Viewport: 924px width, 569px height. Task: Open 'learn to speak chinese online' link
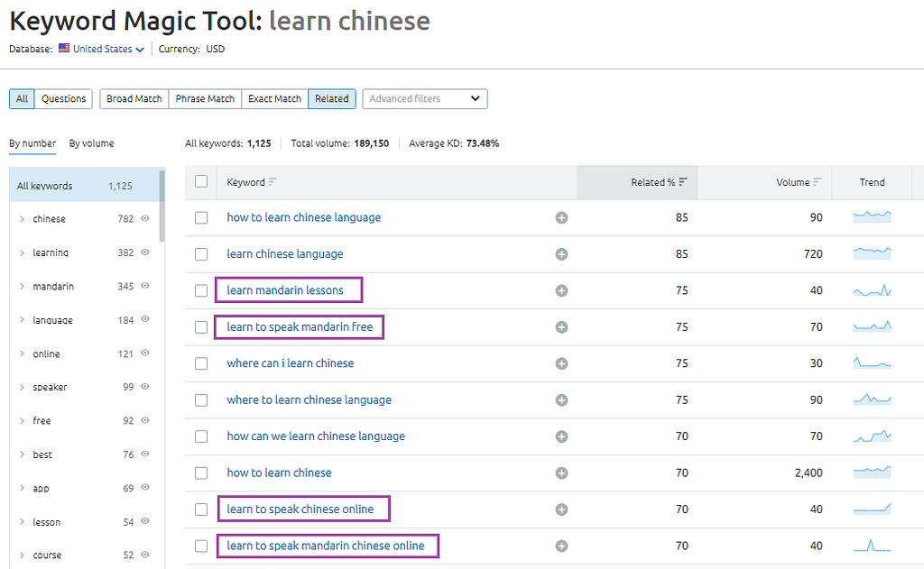[x=300, y=509]
